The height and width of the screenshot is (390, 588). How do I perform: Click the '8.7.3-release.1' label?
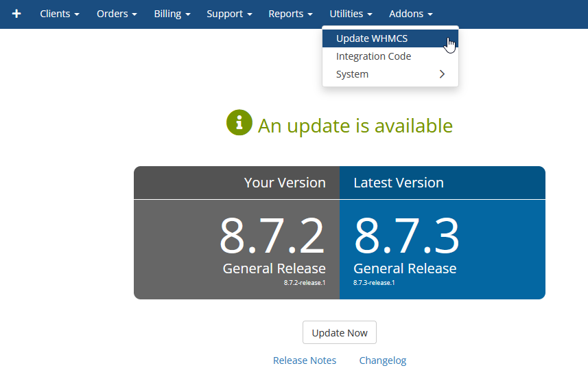(374, 283)
